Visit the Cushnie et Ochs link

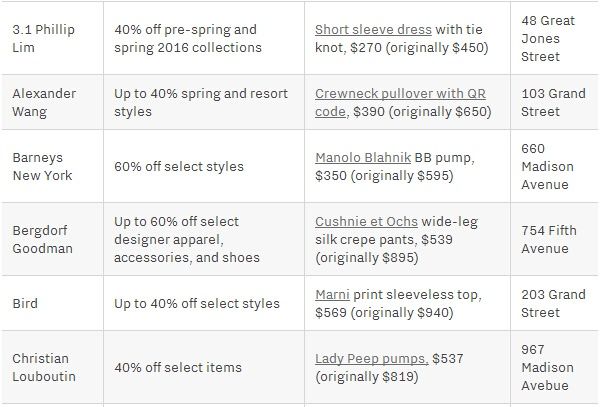point(366,222)
